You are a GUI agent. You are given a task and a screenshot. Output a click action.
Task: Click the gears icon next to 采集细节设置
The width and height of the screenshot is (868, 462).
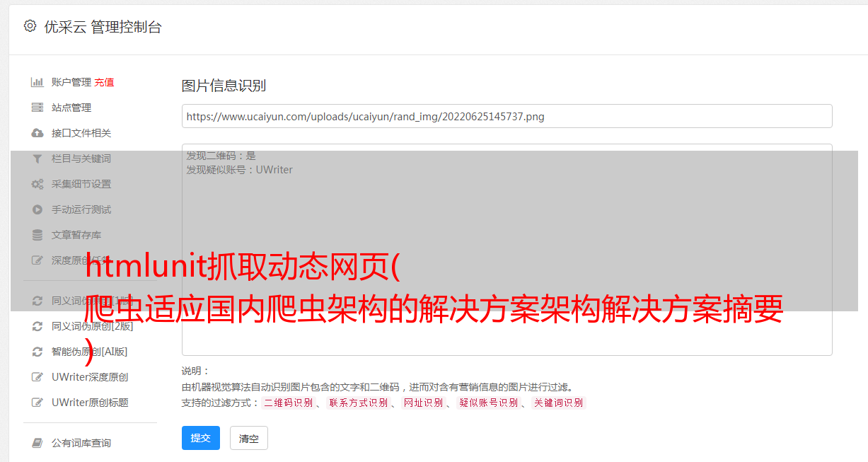point(37,184)
